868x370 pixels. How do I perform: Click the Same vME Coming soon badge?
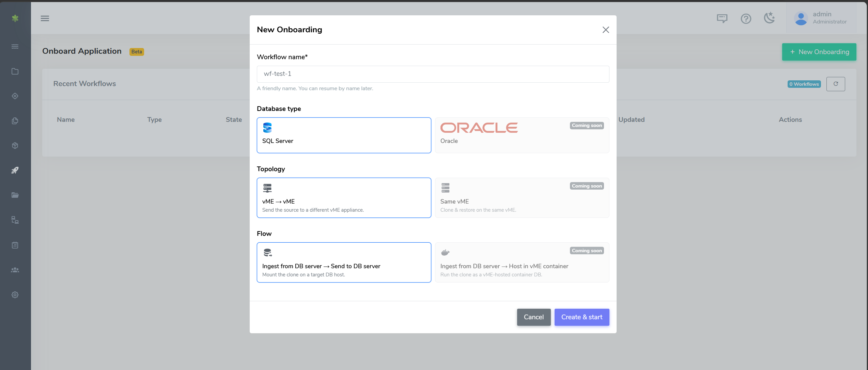[587, 186]
